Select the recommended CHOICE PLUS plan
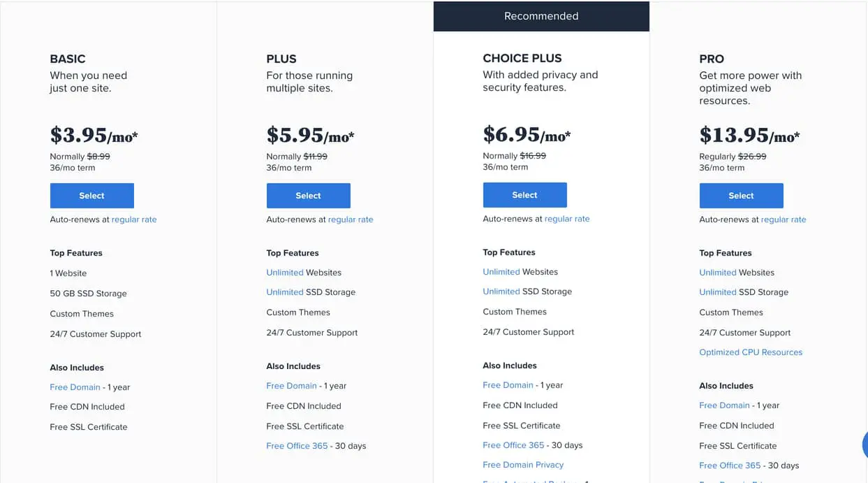The height and width of the screenshot is (483, 868). 524,195
